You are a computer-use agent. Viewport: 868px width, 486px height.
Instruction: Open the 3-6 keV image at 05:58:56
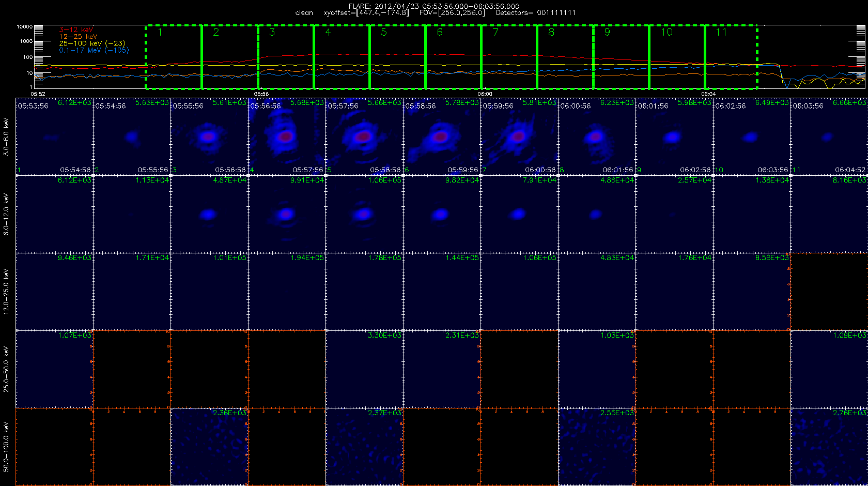click(x=442, y=136)
